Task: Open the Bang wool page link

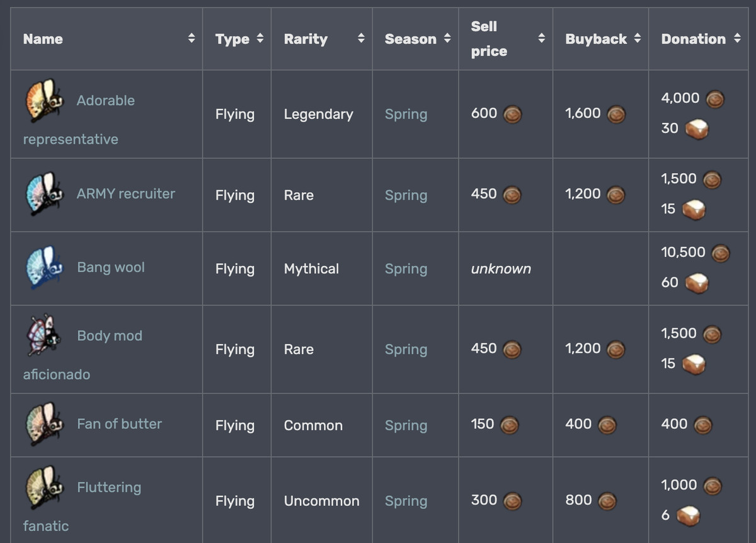Action: click(x=111, y=267)
